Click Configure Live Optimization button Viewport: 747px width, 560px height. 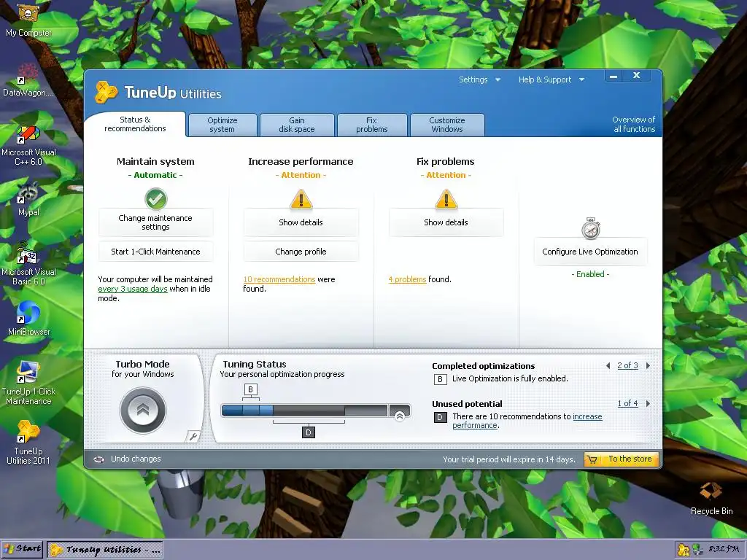coord(590,252)
